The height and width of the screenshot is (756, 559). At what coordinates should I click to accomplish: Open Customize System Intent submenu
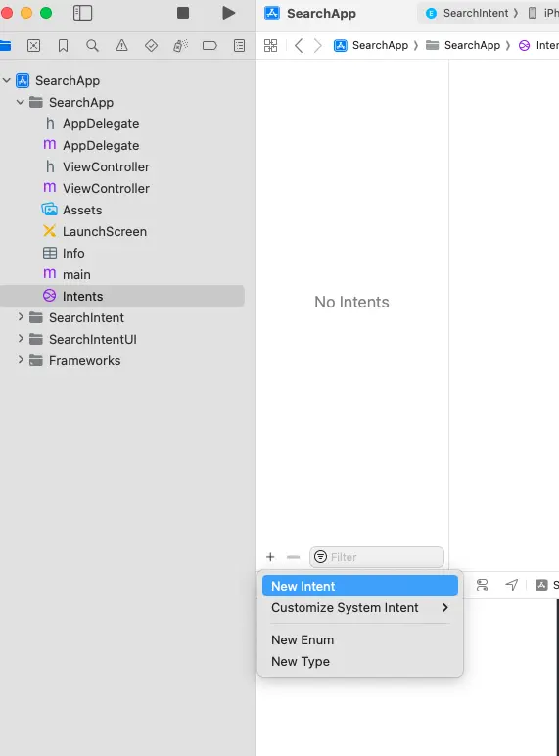click(360, 607)
